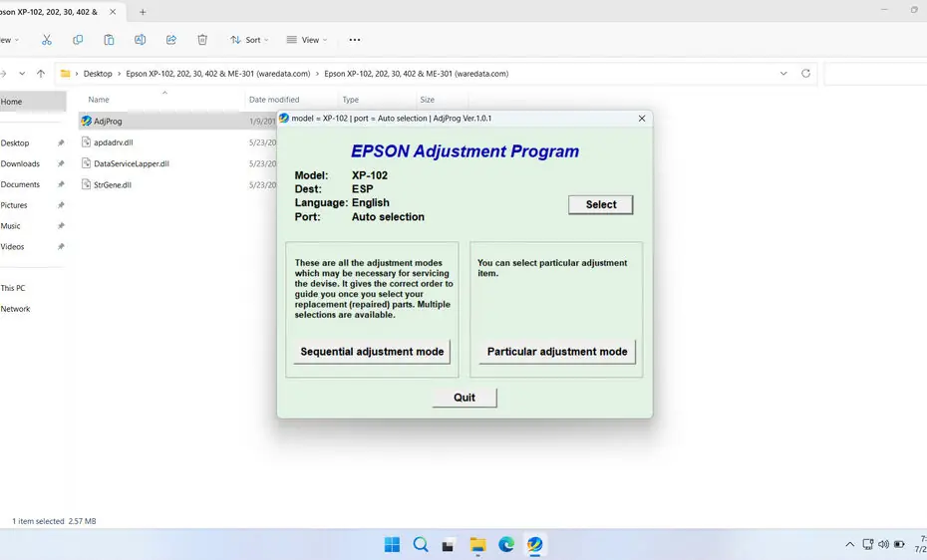Open the Sort dropdown
The height and width of the screenshot is (560, 927).
[249, 40]
